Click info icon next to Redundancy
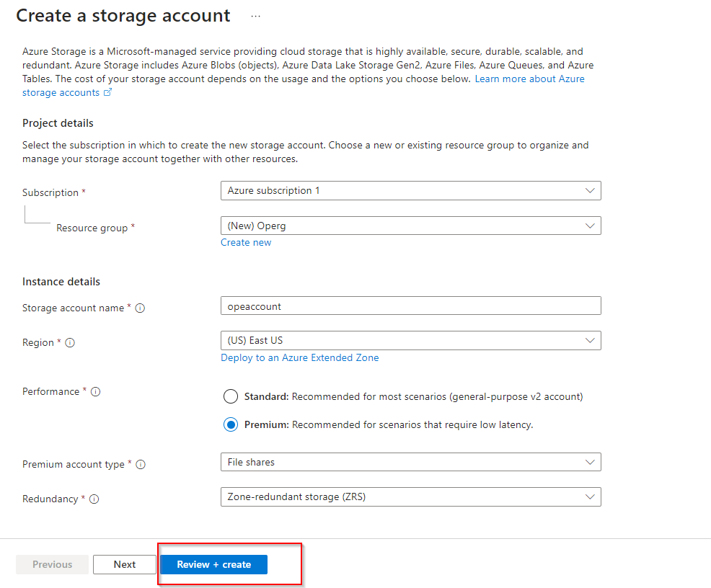Screen dimensions: 711x588 pos(94,499)
